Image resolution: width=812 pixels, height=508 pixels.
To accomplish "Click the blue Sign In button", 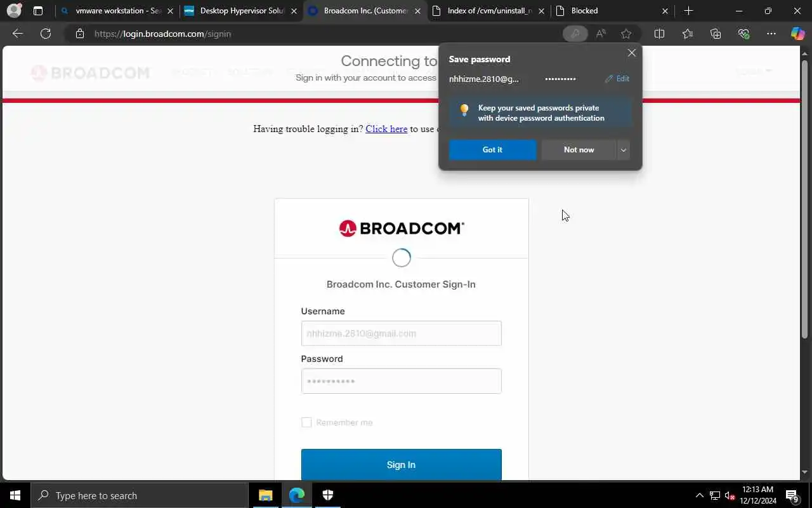I will pyautogui.click(x=401, y=465).
